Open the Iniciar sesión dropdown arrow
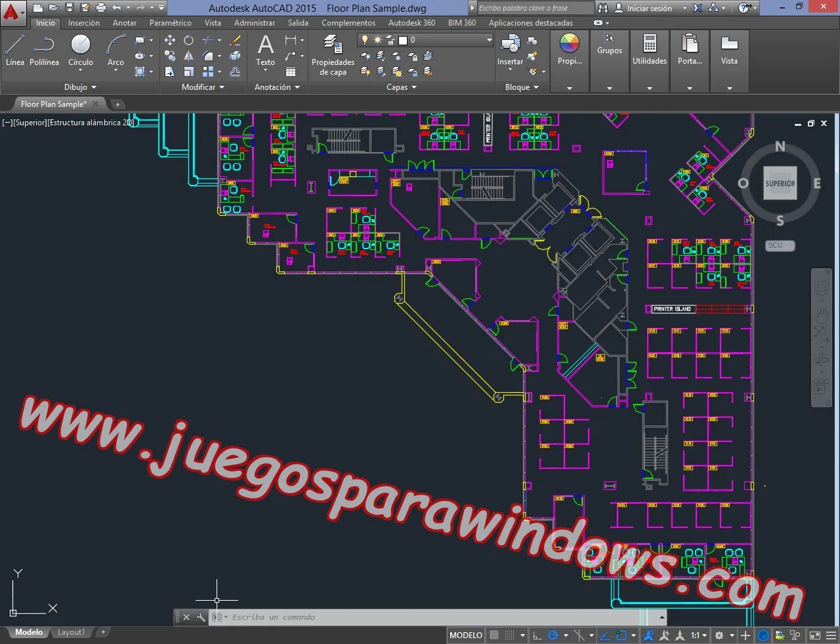 [684, 9]
